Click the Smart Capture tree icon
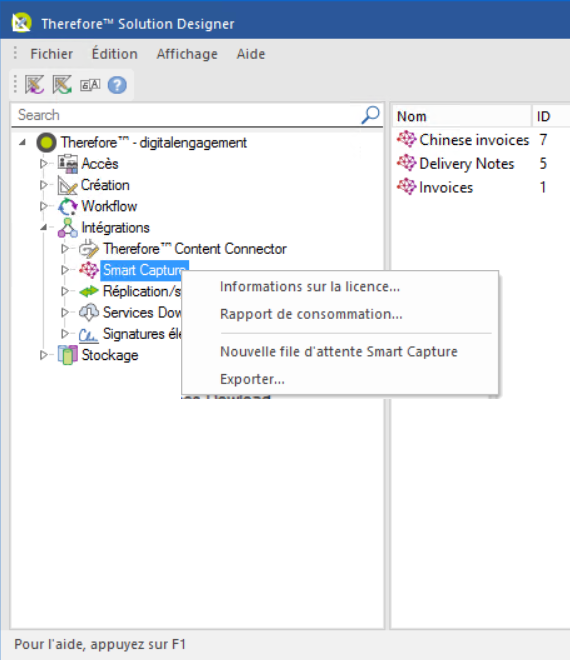 [89, 270]
